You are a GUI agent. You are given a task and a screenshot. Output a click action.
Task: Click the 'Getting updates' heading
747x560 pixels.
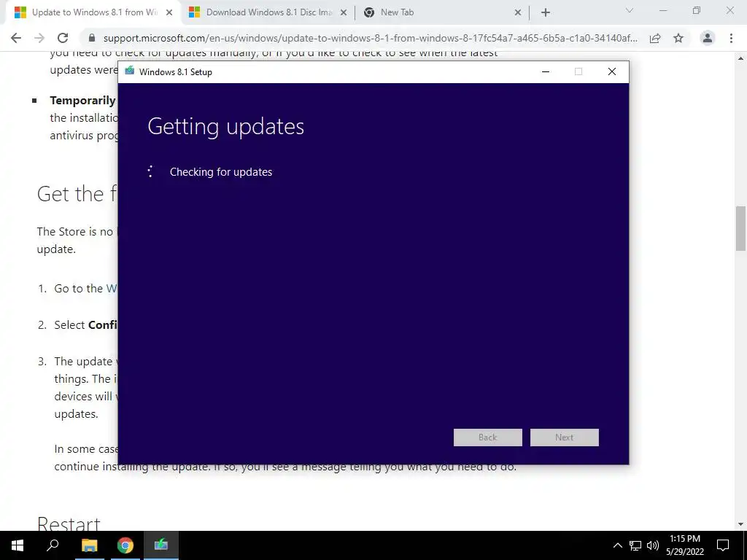(x=226, y=127)
